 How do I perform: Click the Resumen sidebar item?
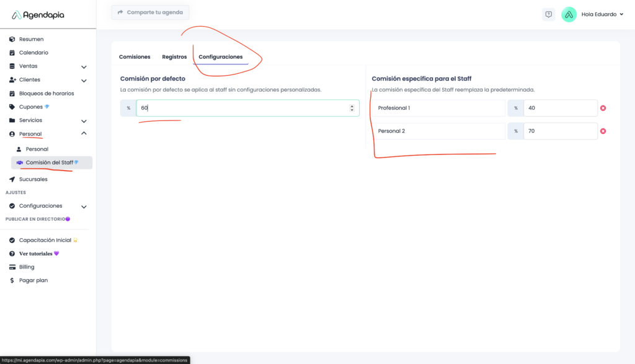coord(31,39)
